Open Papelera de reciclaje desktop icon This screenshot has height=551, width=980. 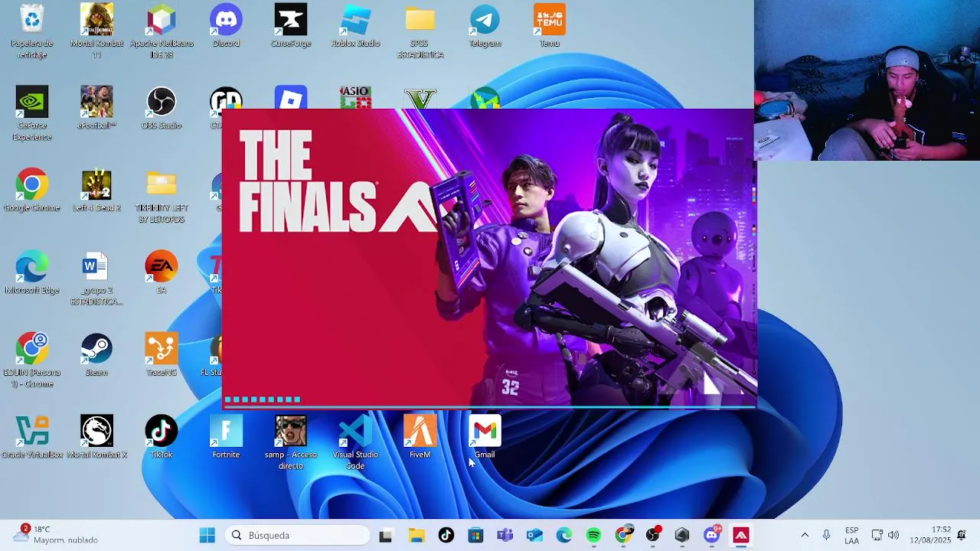pos(32,31)
